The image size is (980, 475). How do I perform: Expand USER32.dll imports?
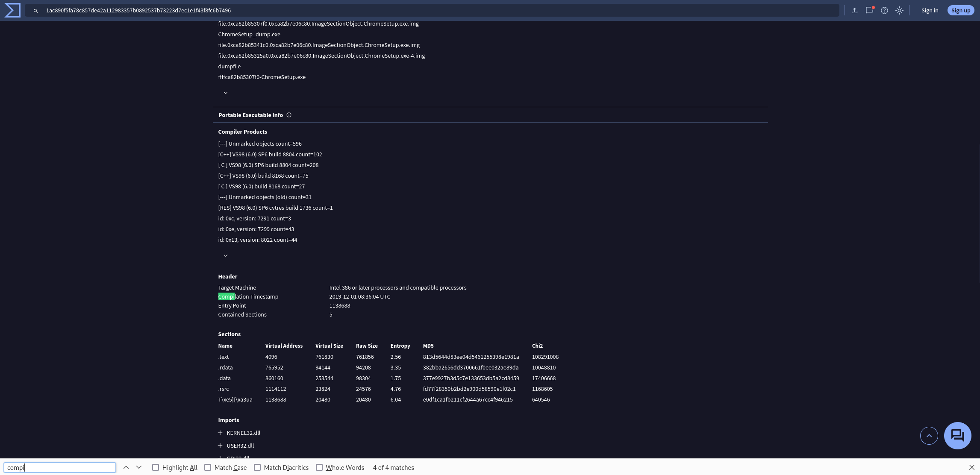pyautogui.click(x=220, y=446)
